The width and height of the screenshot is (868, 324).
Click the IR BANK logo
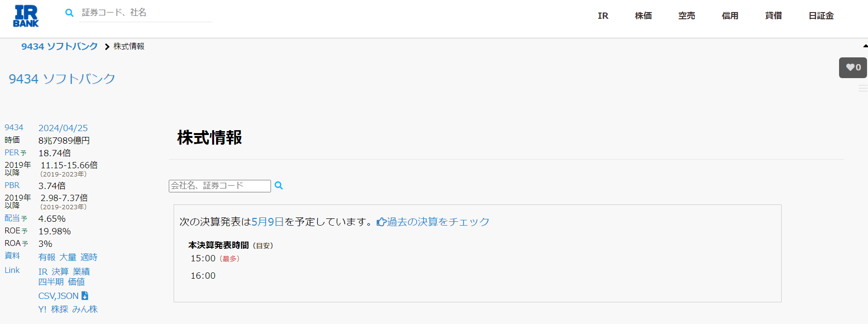coord(26,16)
